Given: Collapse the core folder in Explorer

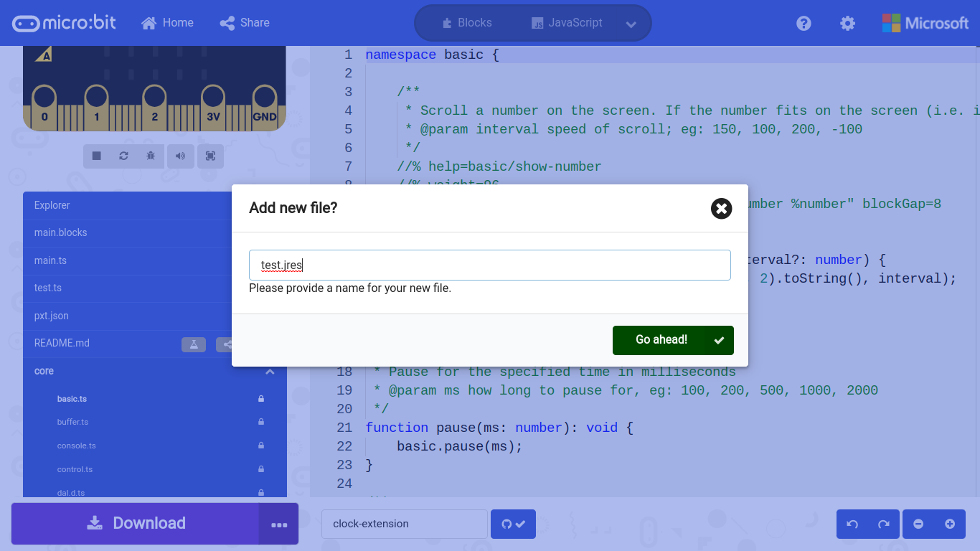Looking at the screenshot, I should coord(270,371).
